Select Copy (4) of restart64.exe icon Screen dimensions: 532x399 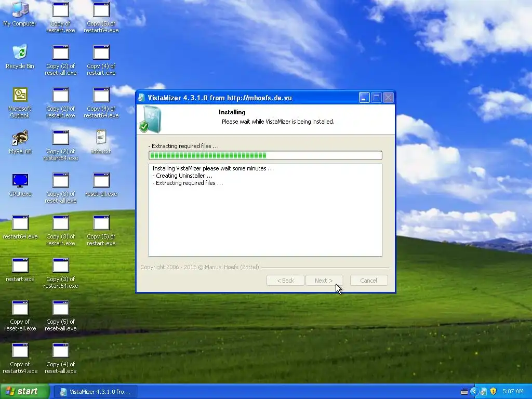pos(101,103)
